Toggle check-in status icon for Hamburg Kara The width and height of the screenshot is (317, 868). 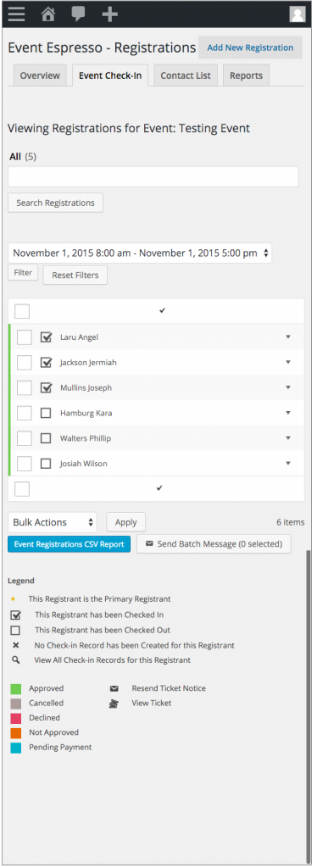46,413
